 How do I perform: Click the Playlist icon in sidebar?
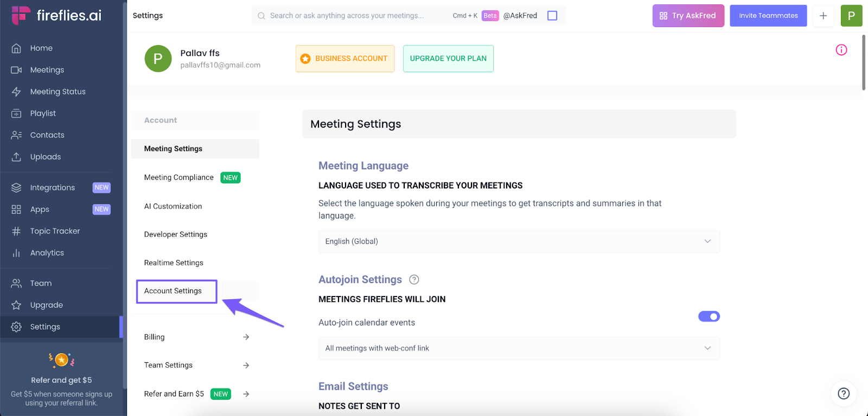(16, 114)
